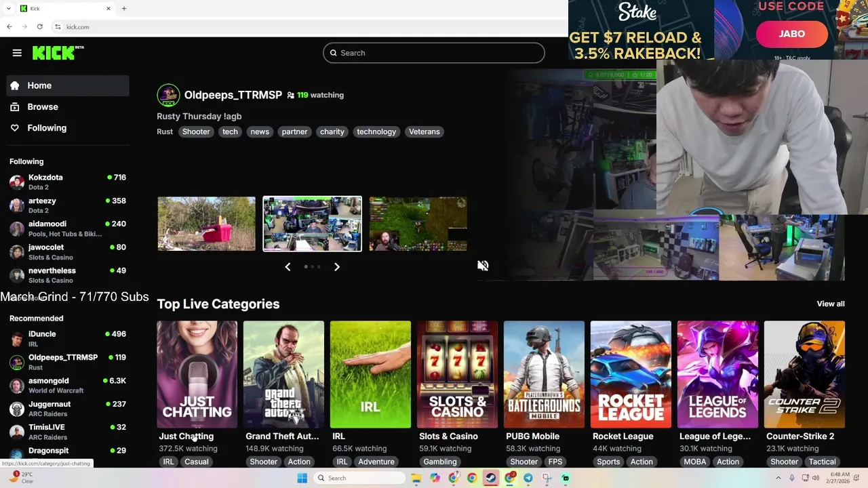Open the League of Legends category card
Image resolution: width=868 pixels, height=488 pixels.
click(717, 375)
